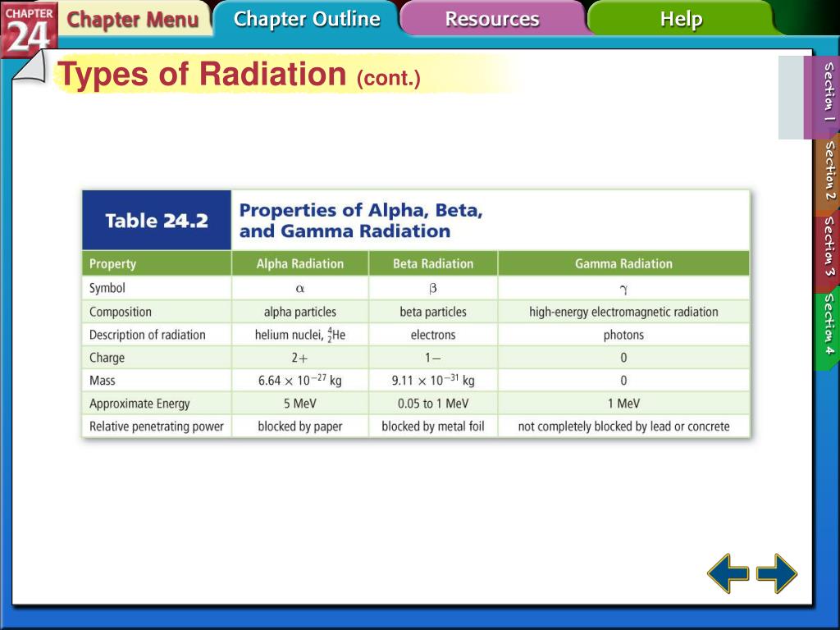The image size is (840, 630).
Task: Click the '5 MeV' energy cell
Action: [300, 404]
